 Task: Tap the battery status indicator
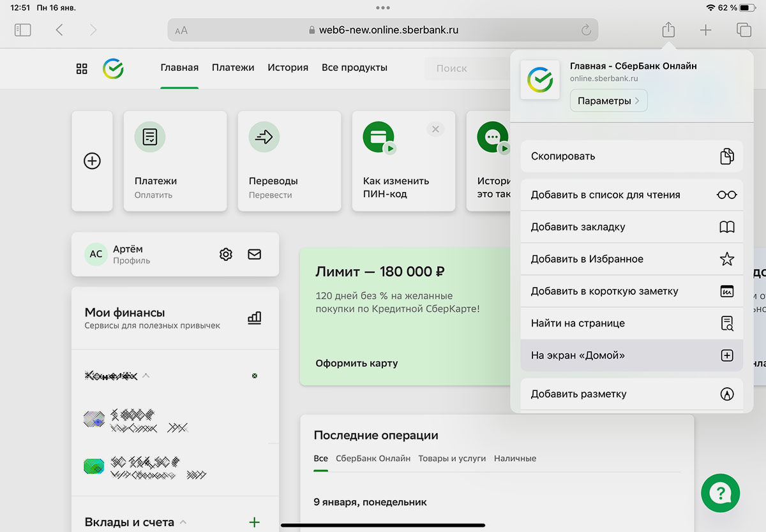pyautogui.click(x=747, y=8)
